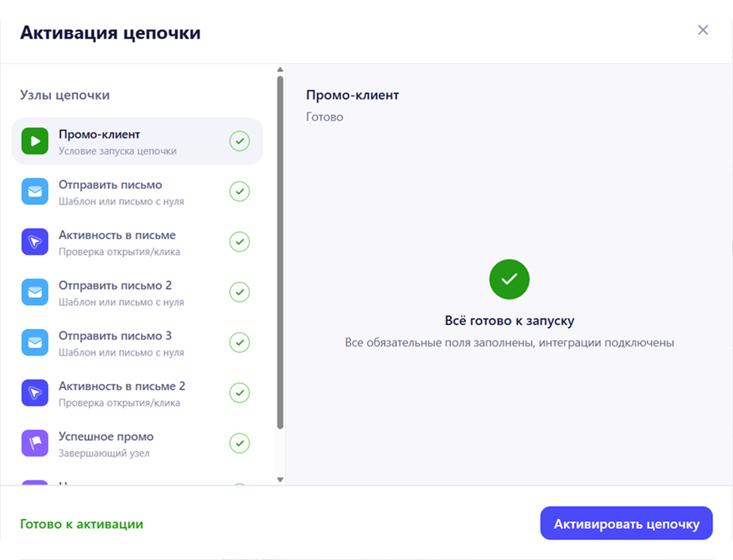Select the Успешное промо node title

106,436
